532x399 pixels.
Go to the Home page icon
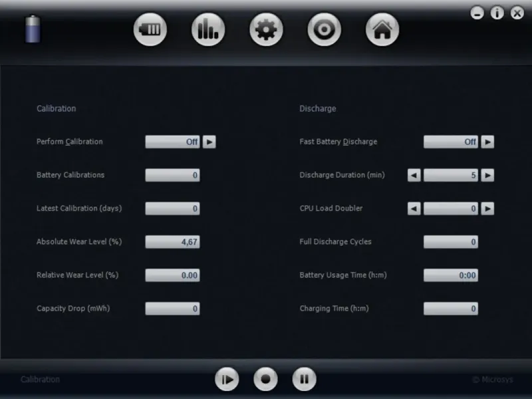(382, 29)
